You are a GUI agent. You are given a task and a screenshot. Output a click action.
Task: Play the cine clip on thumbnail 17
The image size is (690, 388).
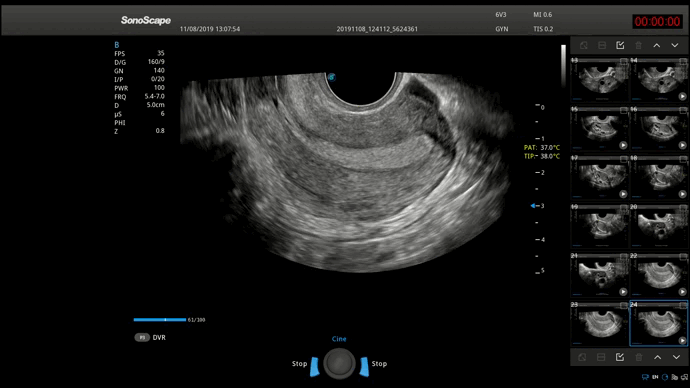623,194
